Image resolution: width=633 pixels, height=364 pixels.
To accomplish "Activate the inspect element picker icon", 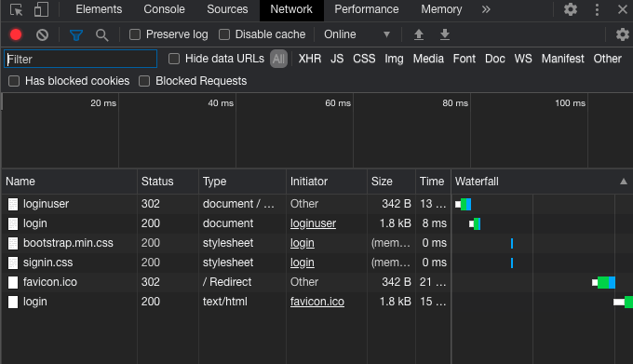I will 16,9.
